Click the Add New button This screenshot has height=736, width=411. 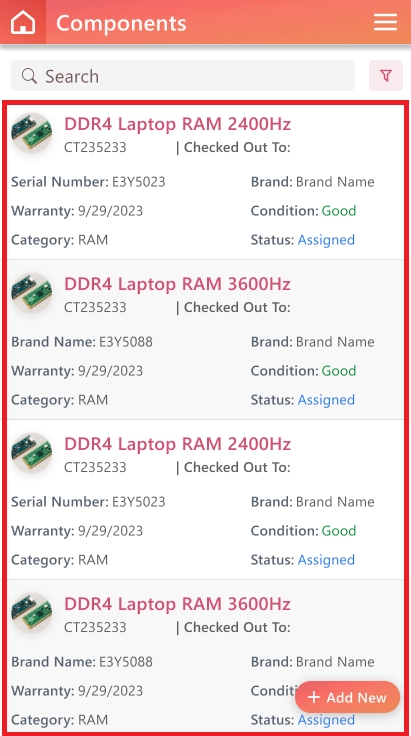tap(347, 697)
